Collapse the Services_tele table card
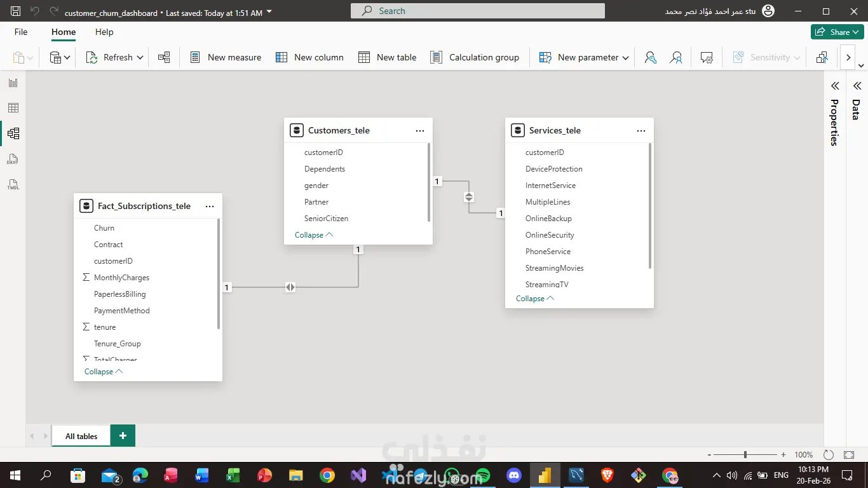The image size is (868, 488). click(535, 299)
